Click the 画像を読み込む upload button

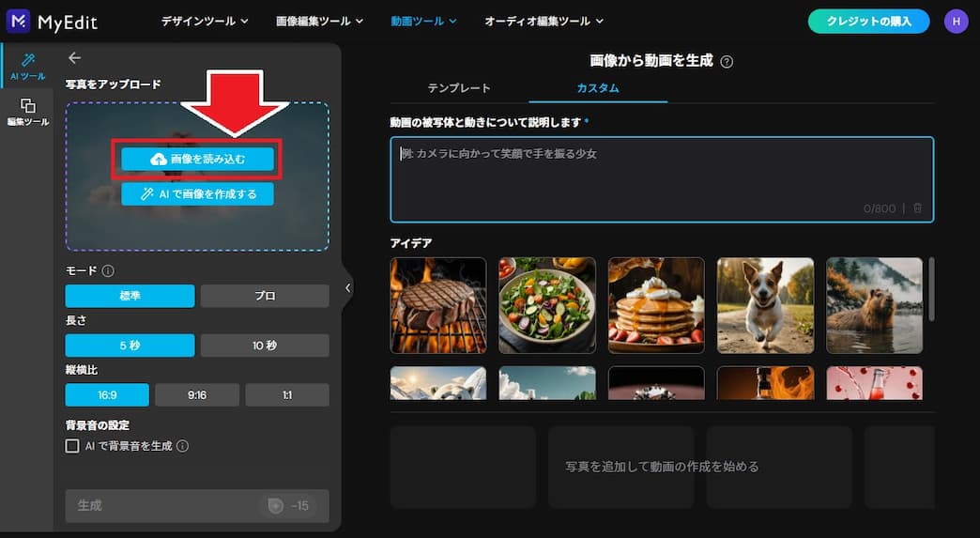(x=197, y=160)
